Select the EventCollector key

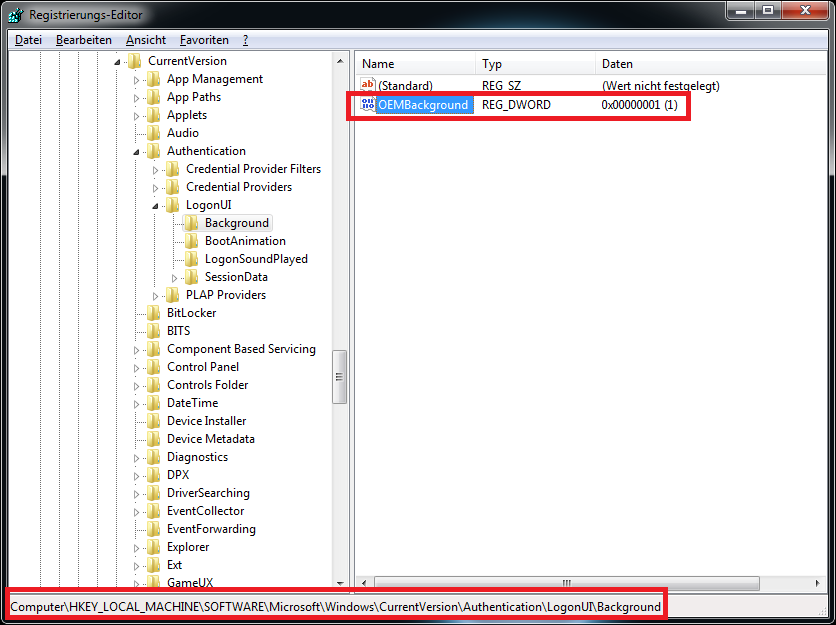205,511
